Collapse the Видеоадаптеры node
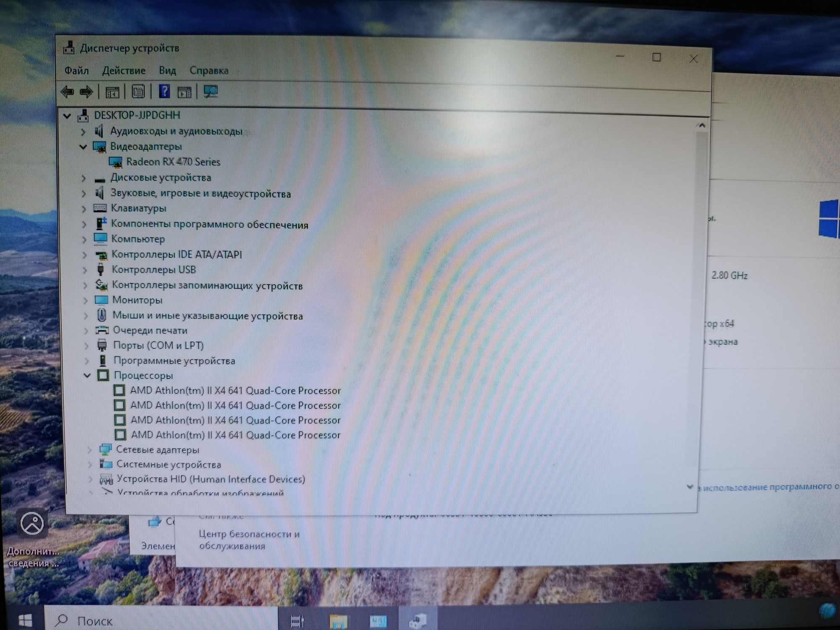Image resolution: width=840 pixels, height=630 pixels. click(x=83, y=147)
